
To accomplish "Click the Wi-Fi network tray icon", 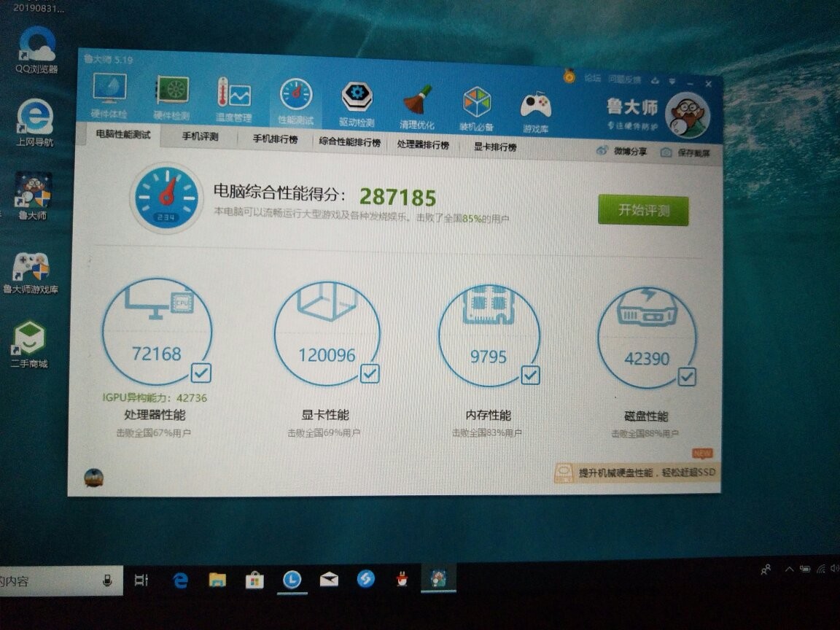I will click(821, 569).
